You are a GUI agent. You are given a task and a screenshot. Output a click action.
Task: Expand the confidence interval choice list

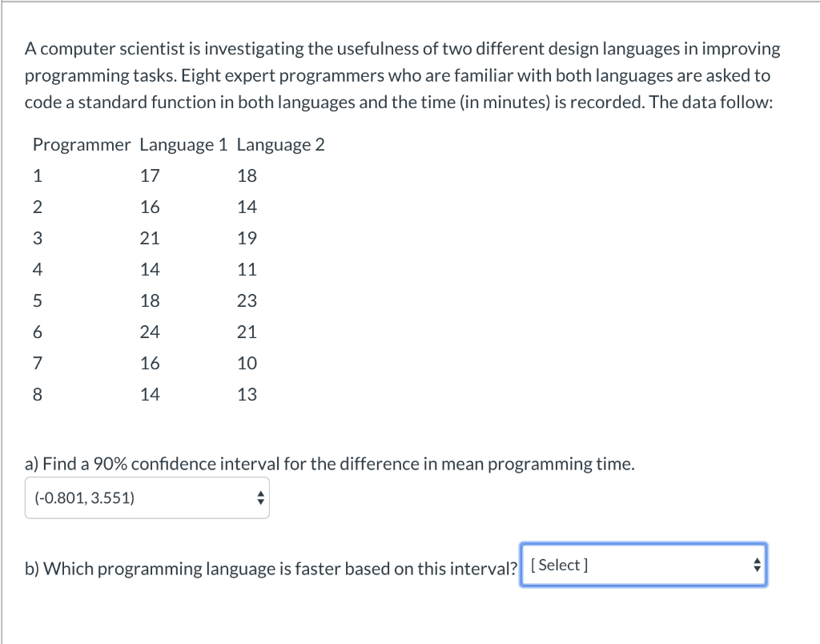pos(147,497)
